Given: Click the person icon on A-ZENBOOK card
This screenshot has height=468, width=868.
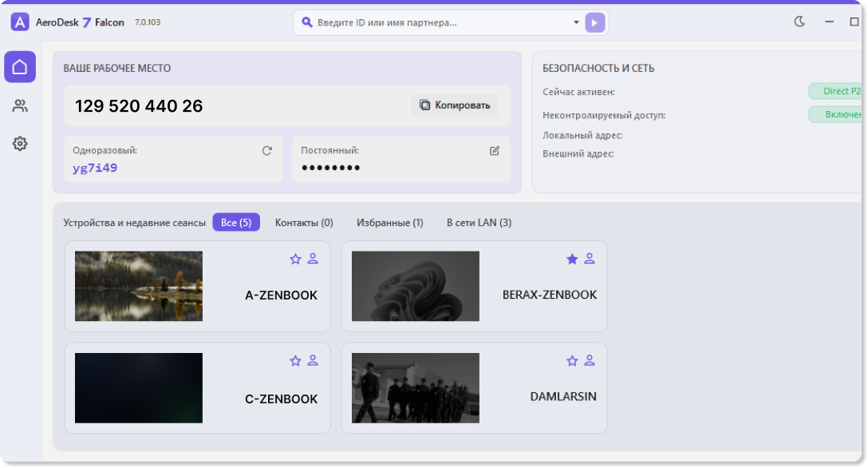Looking at the screenshot, I should (313, 259).
